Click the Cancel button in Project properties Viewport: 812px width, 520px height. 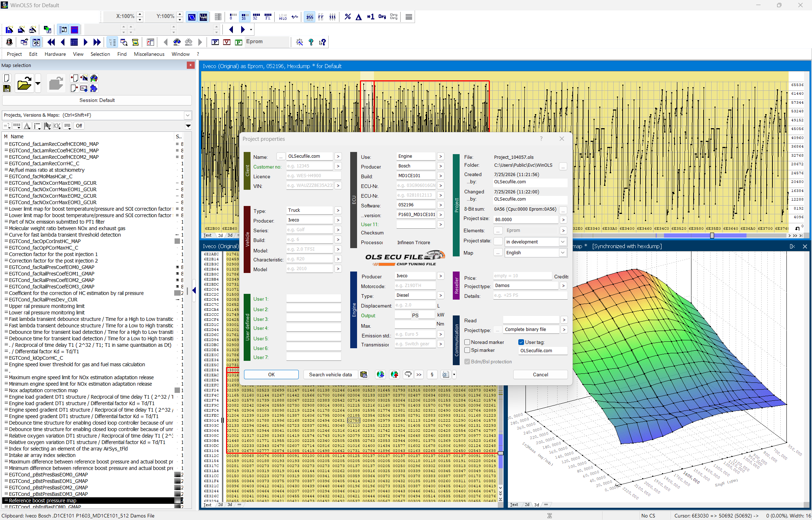[541, 375]
